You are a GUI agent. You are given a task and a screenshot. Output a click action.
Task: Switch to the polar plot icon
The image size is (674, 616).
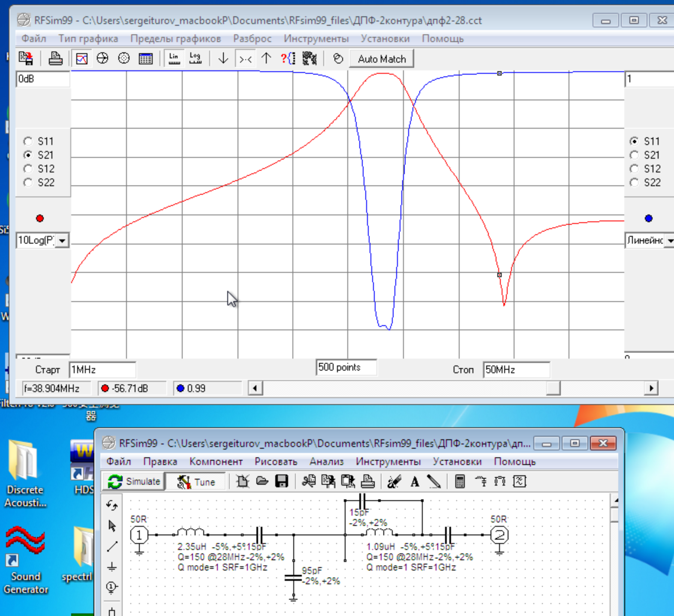pyautogui.click(x=124, y=58)
